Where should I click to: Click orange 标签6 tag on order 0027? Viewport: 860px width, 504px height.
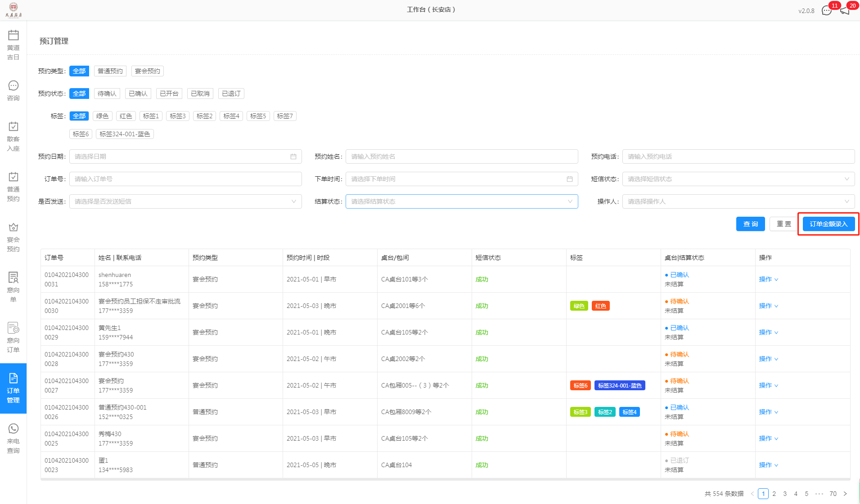tap(581, 386)
